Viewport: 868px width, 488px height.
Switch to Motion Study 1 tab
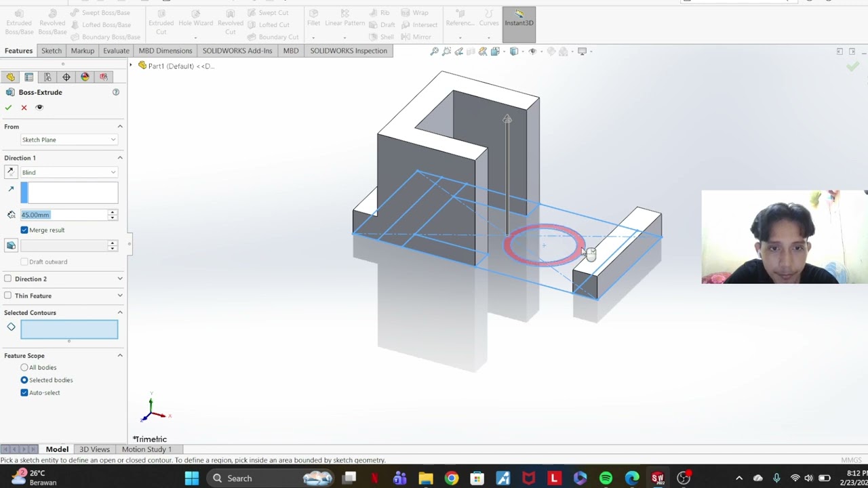[146, 449]
